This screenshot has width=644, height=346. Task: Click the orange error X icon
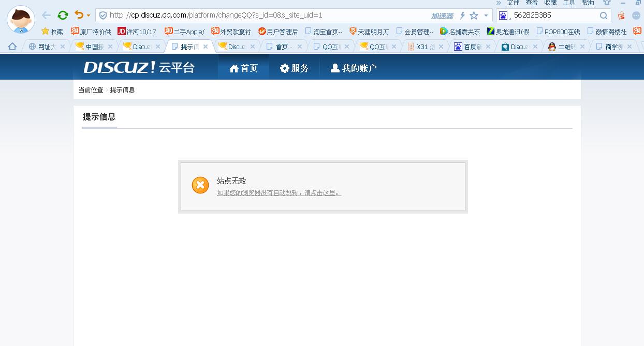point(200,185)
